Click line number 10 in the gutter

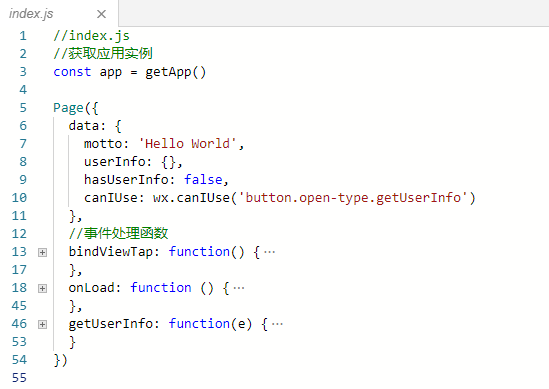pyautogui.click(x=19, y=198)
